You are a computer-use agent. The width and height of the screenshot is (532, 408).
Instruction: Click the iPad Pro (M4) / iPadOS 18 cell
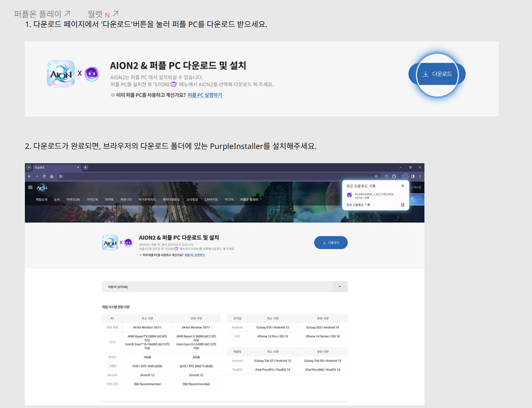(323, 370)
